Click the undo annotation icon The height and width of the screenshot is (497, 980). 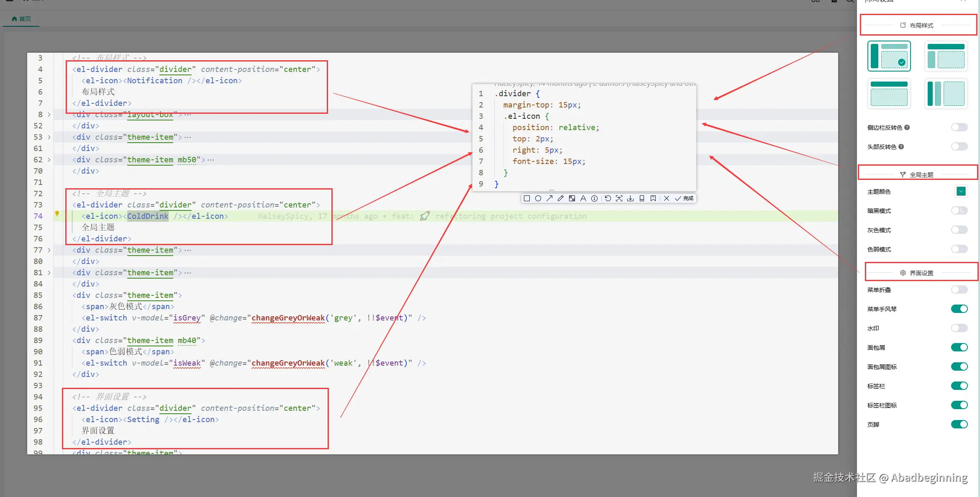coord(608,198)
